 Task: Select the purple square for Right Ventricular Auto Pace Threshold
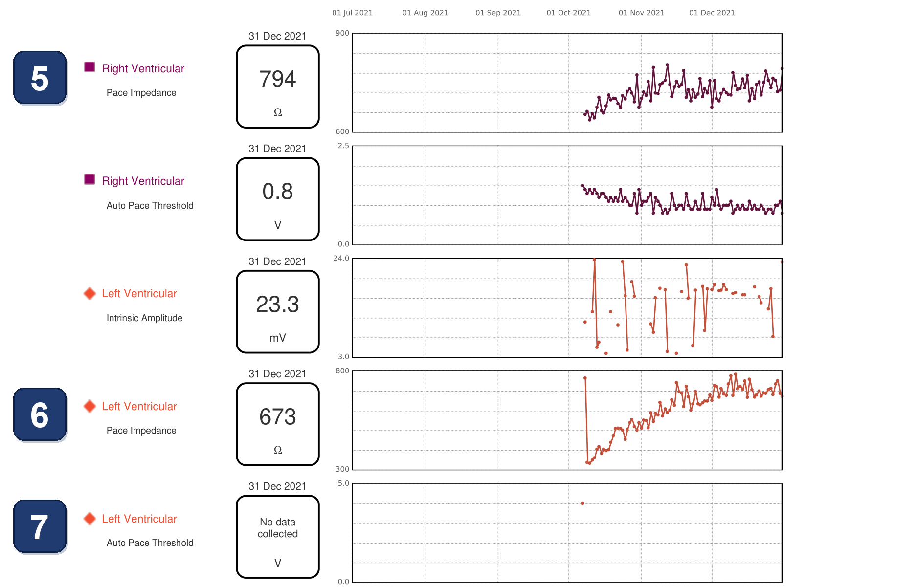(89, 179)
